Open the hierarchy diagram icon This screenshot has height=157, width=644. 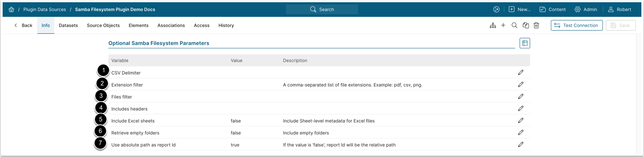(x=493, y=25)
